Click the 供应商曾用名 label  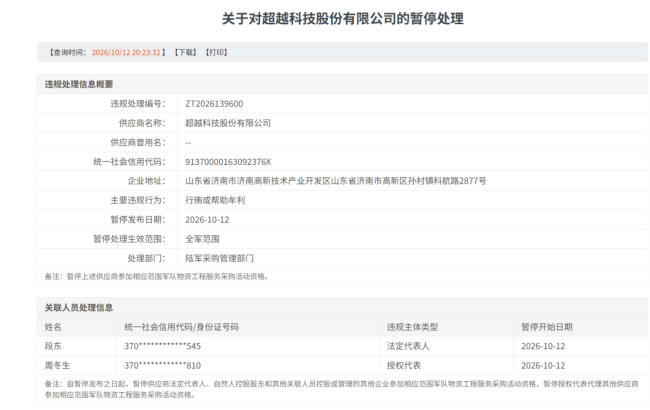(x=138, y=143)
